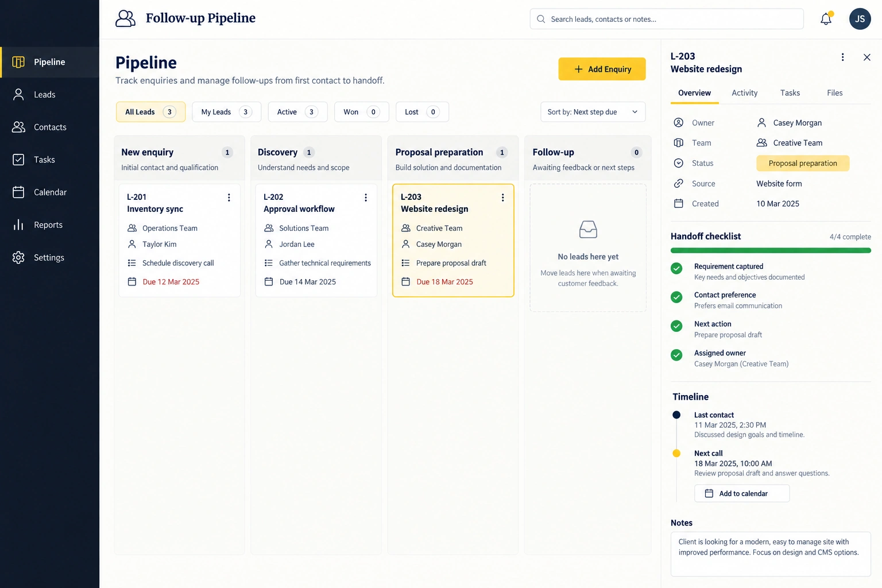The width and height of the screenshot is (882, 588).
Task: Filter by My Leads
Action: click(x=226, y=112)
